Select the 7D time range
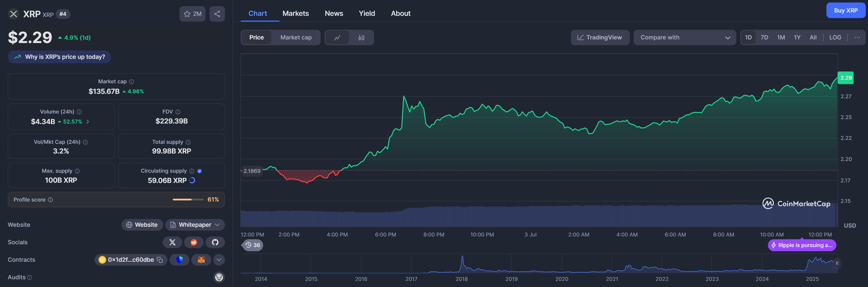Screen dimensions: 868x287 coord(764,37)
